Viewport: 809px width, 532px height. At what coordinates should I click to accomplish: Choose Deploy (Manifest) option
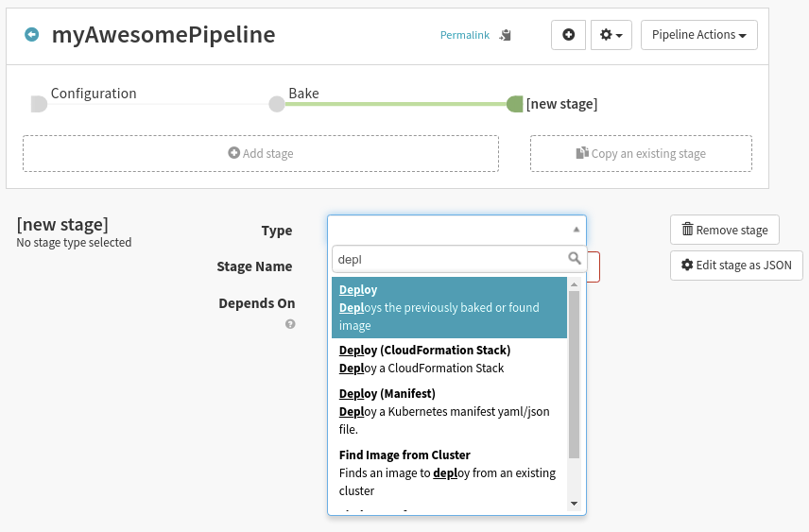pyautogui.click(x=449, y=411)
